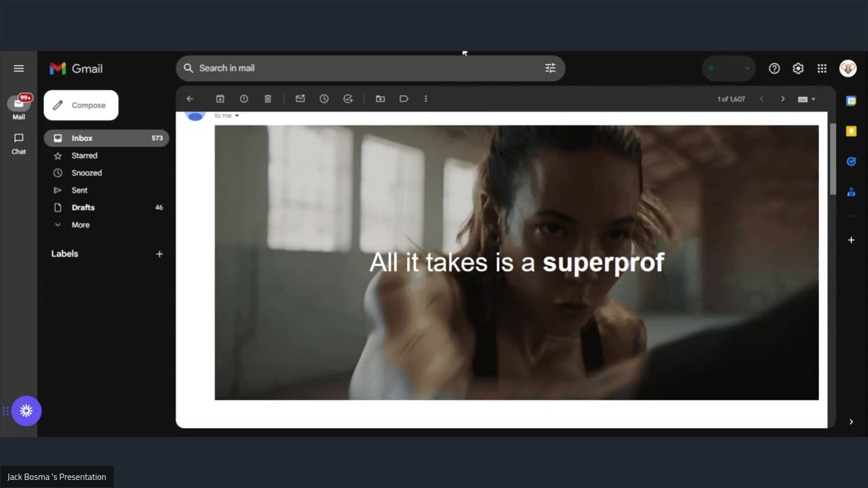This screenshot has width=868, height=488.
Task: Click the Gmail logo
Action: pyautogui.click(x=76, y=68)
